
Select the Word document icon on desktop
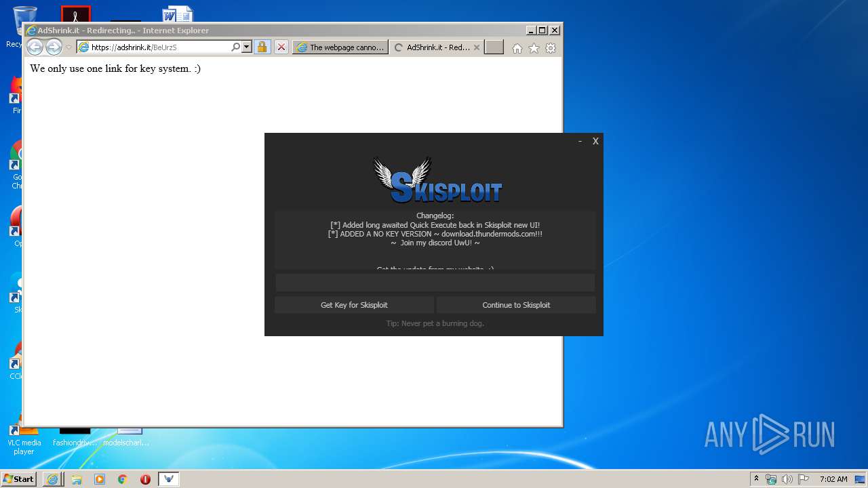click(178, 15)
